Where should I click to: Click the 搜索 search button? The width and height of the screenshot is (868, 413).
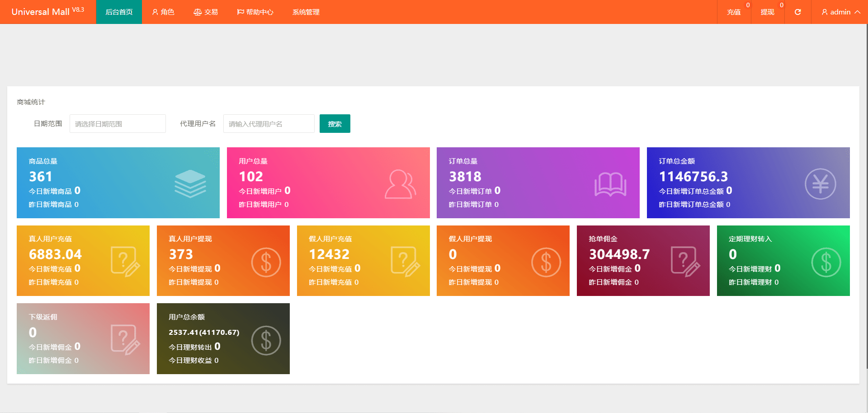tap(335, 123)
